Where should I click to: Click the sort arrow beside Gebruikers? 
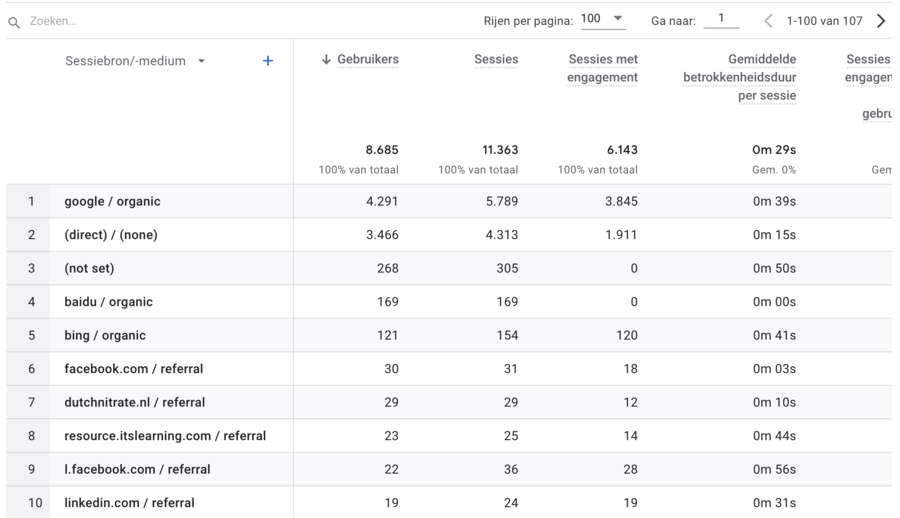point(326,60)
